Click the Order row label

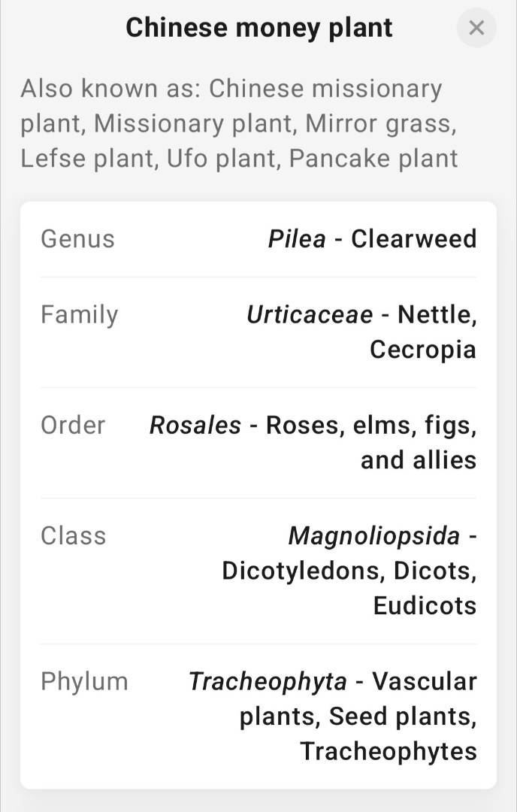coord(73,425)
